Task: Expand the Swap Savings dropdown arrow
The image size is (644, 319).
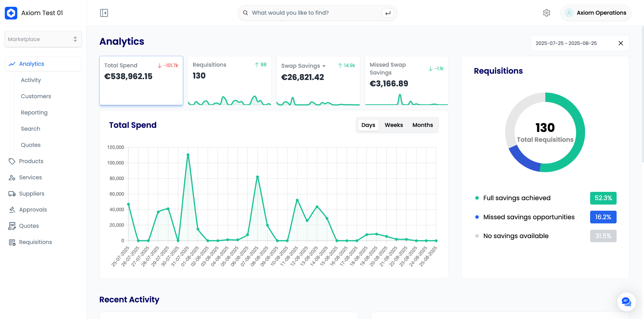Action: click(324, 66)
